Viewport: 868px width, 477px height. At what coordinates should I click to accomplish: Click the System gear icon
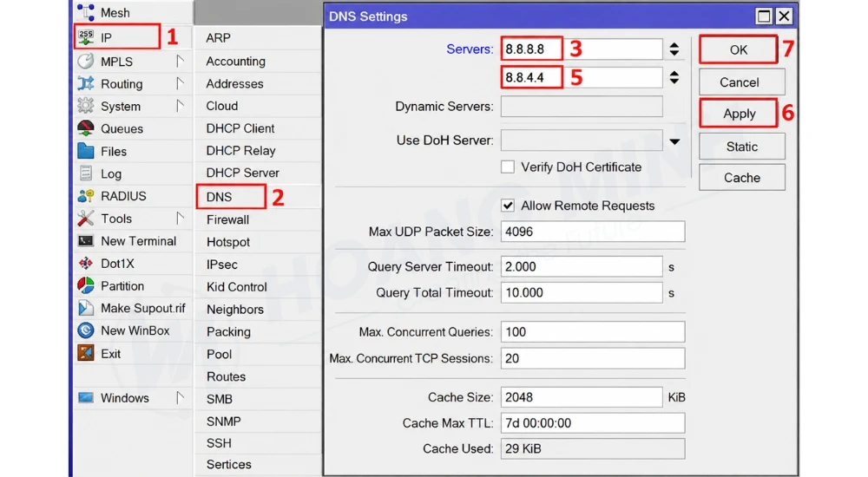[x=86, y=106]
